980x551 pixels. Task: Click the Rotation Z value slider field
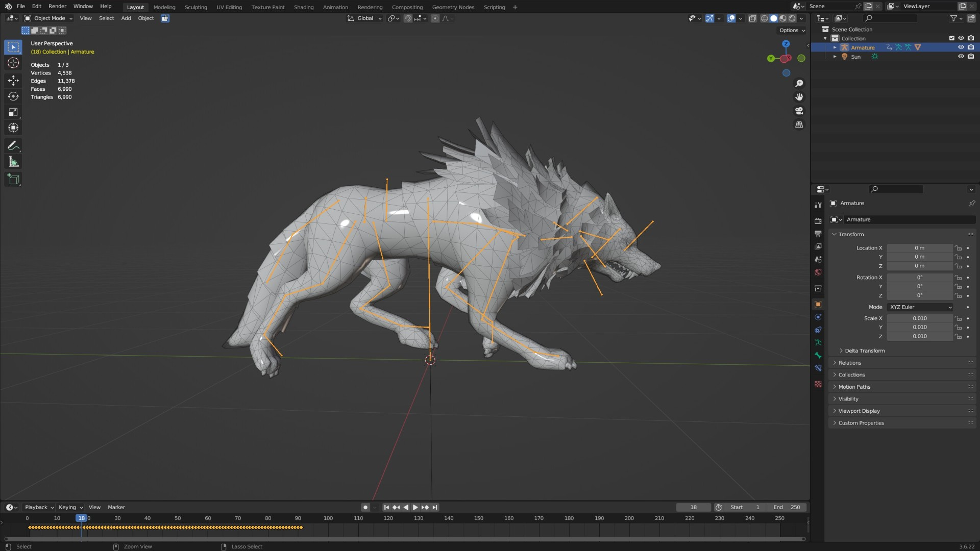tap(920, 295)
